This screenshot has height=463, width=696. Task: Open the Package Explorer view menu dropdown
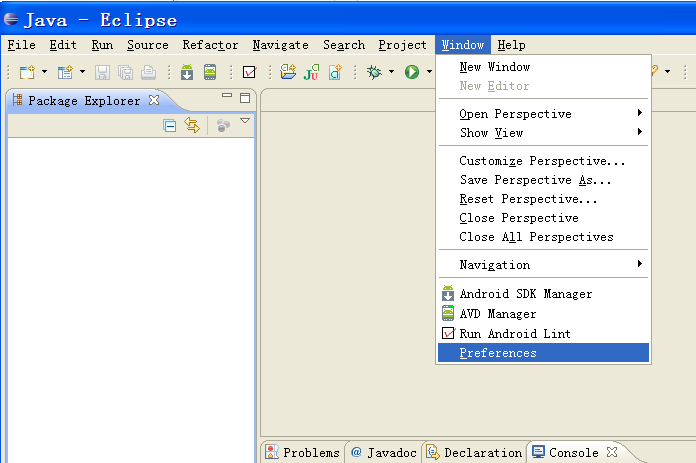point(245,122)
